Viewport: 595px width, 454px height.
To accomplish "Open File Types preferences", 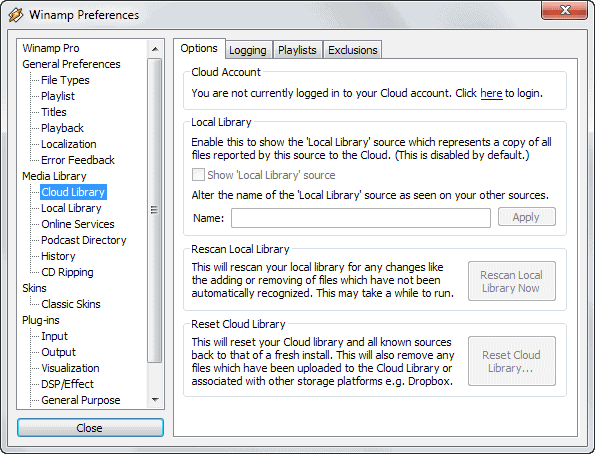I will [65, 80].
